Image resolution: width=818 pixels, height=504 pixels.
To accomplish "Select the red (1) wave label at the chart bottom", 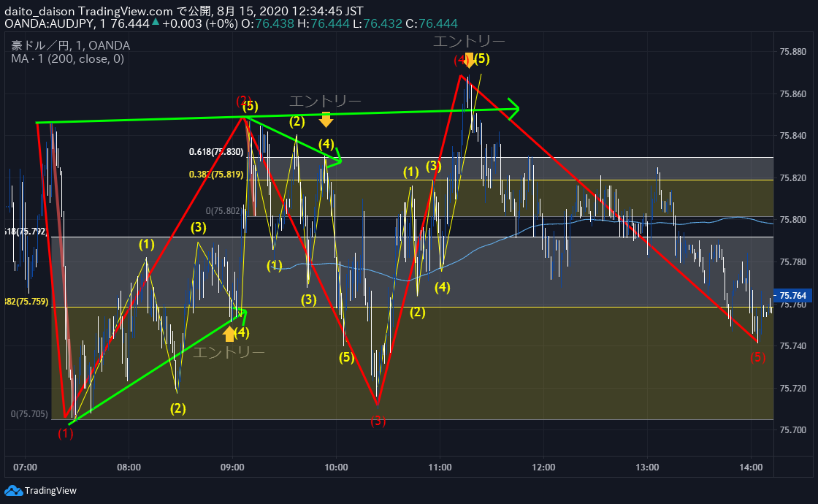I will [65, 433].
